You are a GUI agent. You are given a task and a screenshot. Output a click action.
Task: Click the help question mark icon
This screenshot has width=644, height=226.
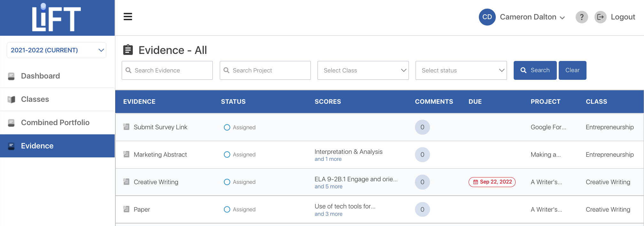click(x=581, y=17)
